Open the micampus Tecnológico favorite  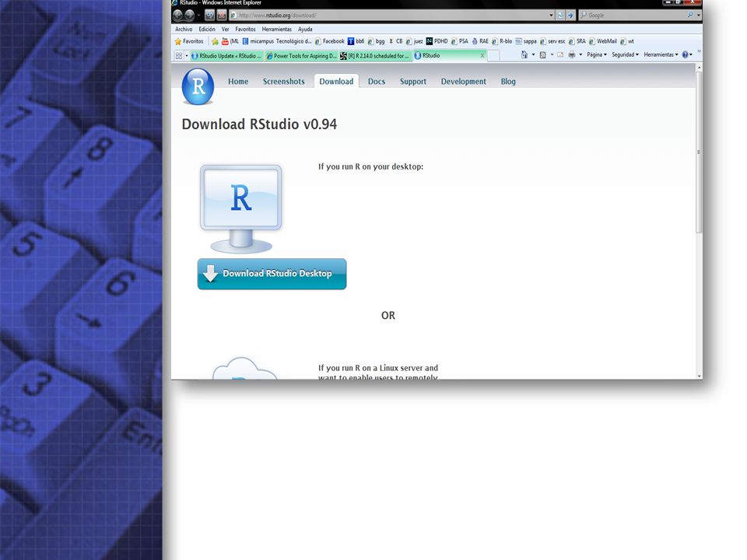[x=277, y=41]
